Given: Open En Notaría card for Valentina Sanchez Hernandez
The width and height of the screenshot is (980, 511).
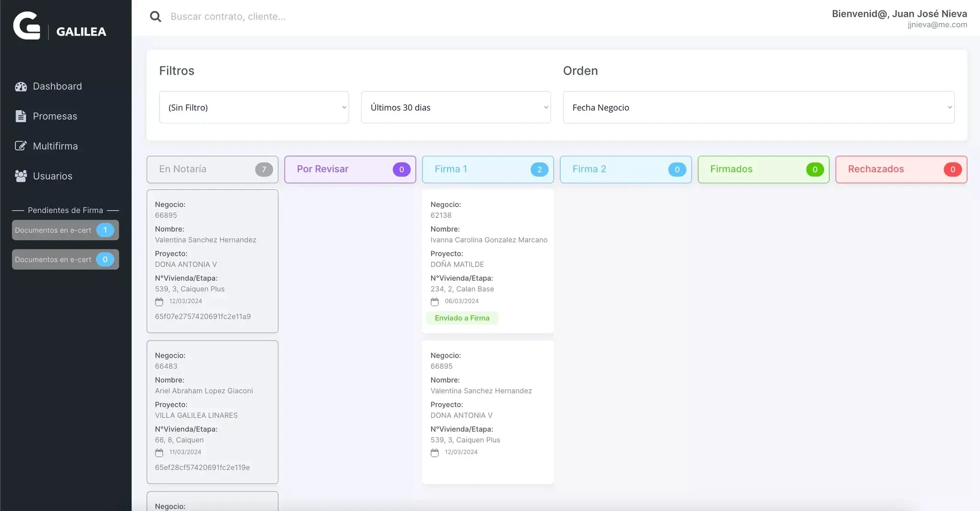Looking at the screenshot, I should coord(212,261).
